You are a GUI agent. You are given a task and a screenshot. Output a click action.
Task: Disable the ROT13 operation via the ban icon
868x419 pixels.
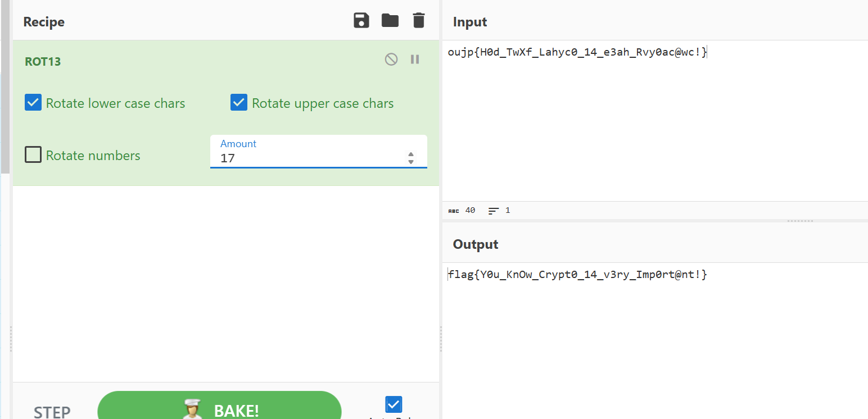point(391,59)
